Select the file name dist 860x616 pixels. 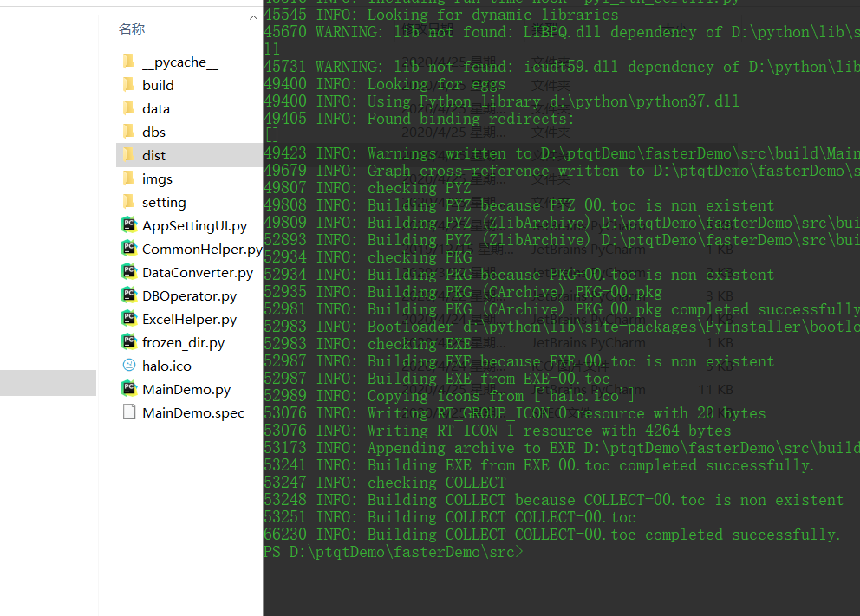(x=153, y=156)
